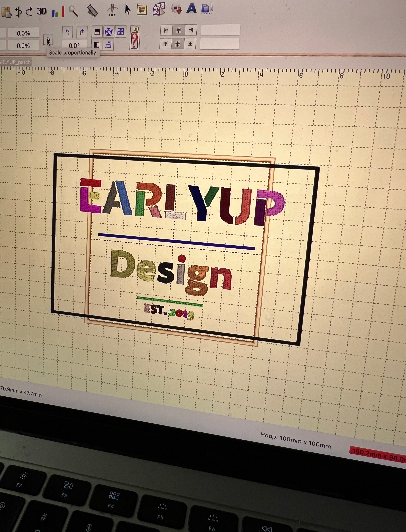Viewport: 406px width, 532px height.
Task: Switch to the EARLYUP_patch document tab
Action: [15, 62]
